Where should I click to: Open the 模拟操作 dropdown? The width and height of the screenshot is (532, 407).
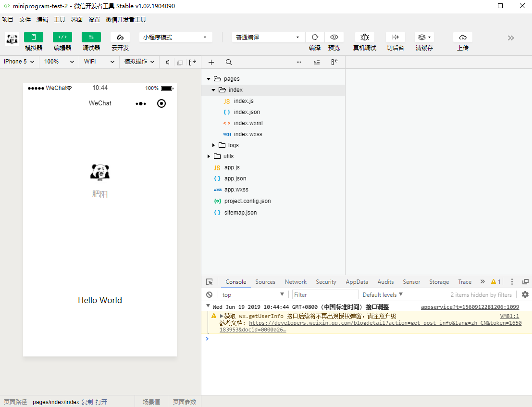[x=139, y=62]
